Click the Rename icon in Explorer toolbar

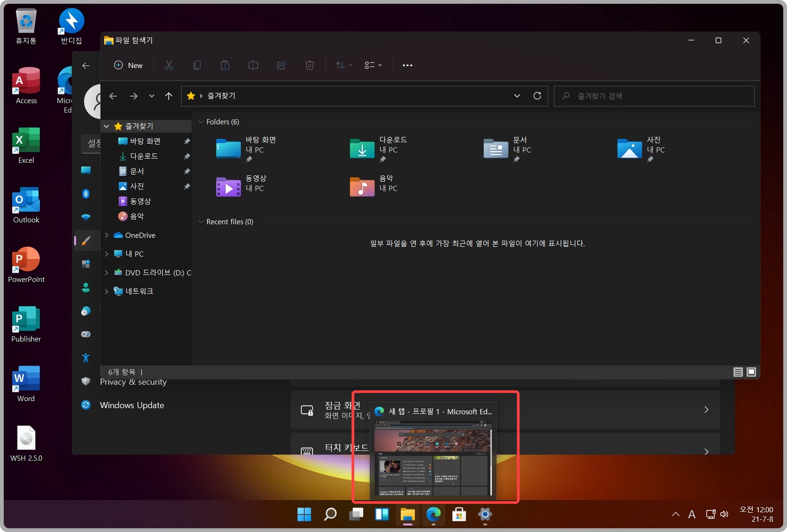[x=253, y=65]
